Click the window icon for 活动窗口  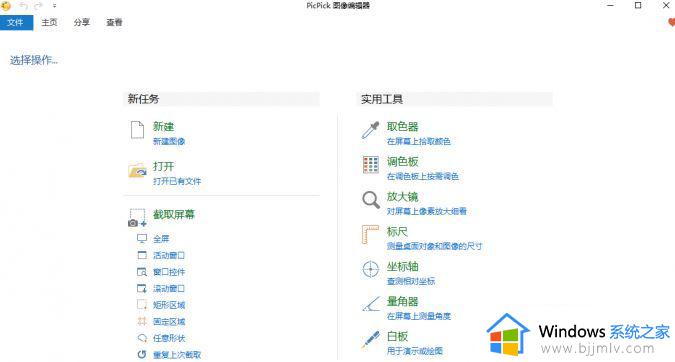[142, 255]
